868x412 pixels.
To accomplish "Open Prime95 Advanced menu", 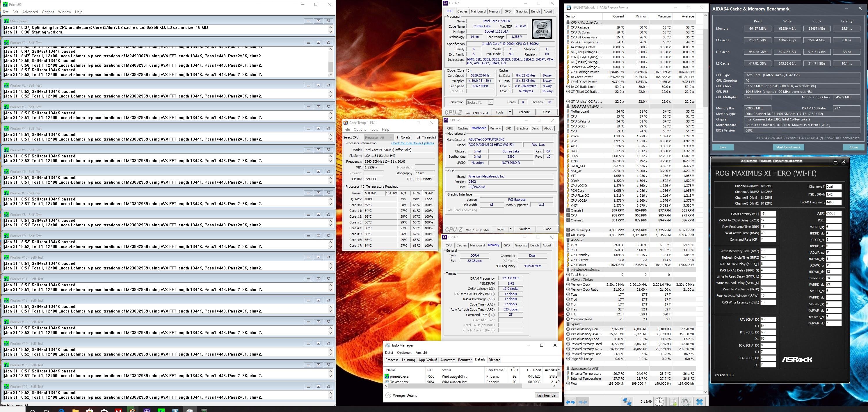I will tap(30, 12).
